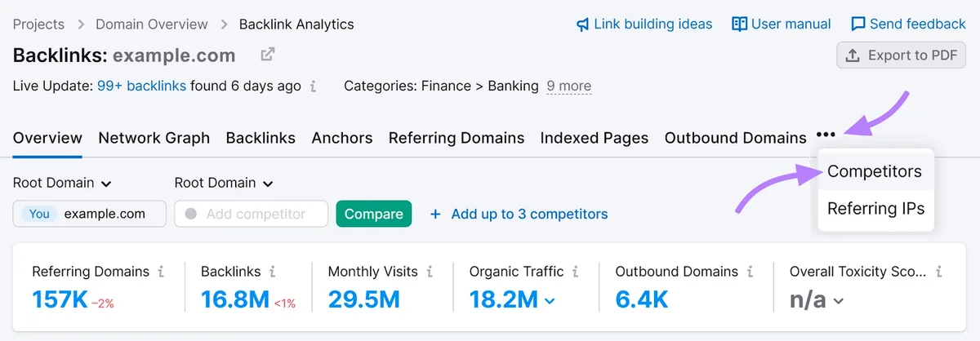980x341 pixels.
Task: Select Referring IPs from the dropdown menu
Action: click(x=875, y=208)
